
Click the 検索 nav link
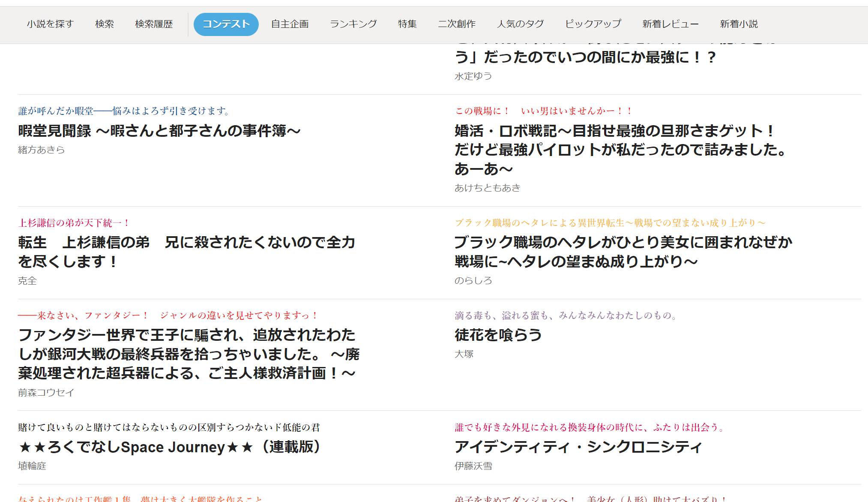[105, 24]
